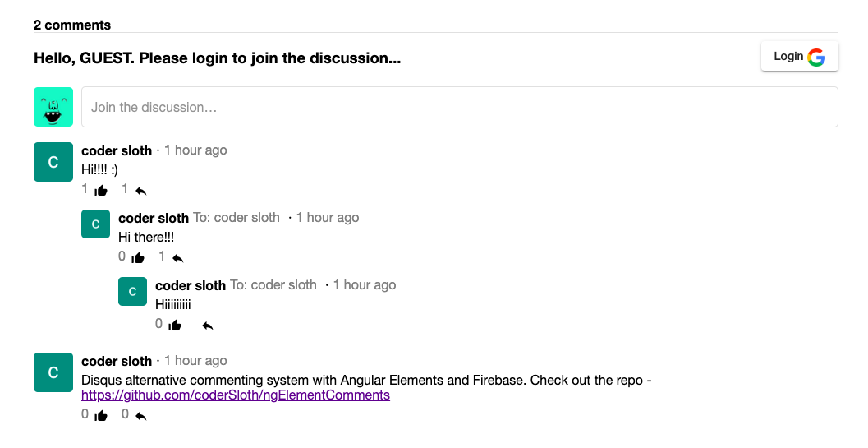
Task: Reply to the 'Hiiiiiiiii' comment
Action: [208, 326]
